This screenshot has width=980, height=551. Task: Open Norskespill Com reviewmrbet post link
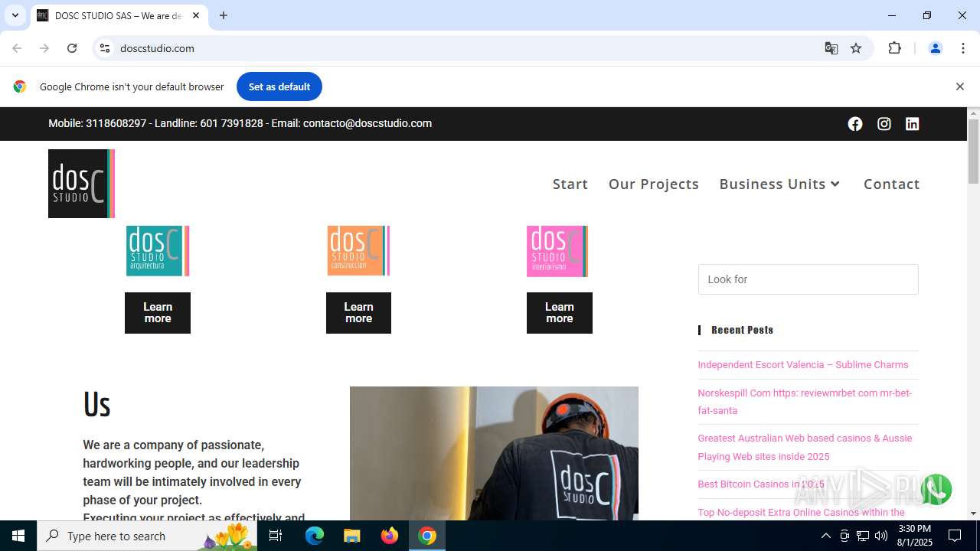[x=805, y=402]
